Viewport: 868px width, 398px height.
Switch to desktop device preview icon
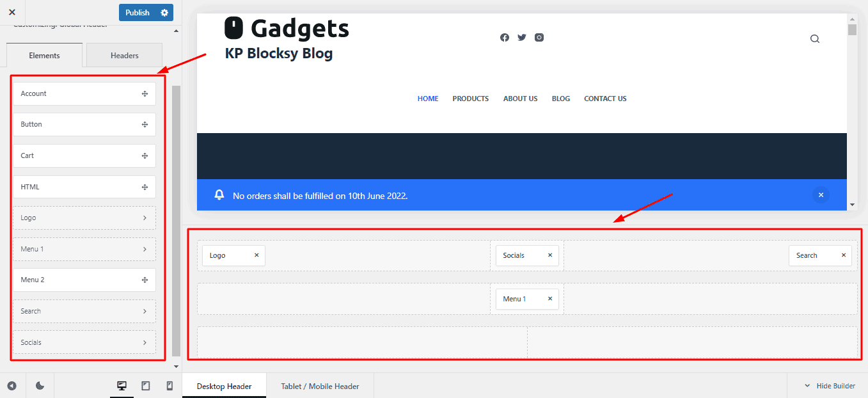click(122, 386)
